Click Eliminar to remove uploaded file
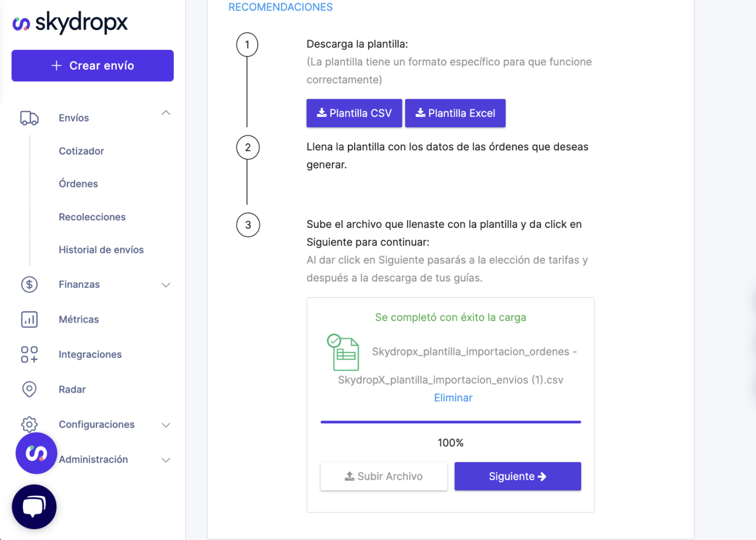This screenshot has width=756, height=540. coord(453,398)
